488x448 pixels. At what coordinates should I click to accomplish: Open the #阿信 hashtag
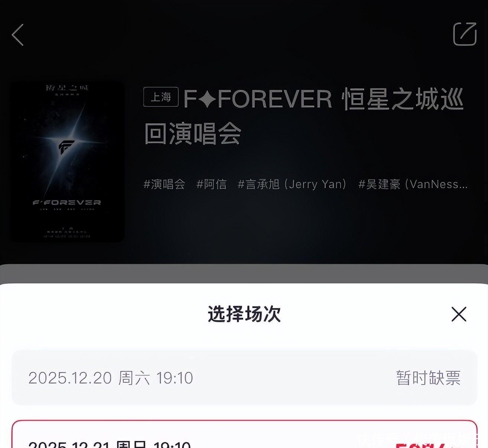tap(211, 184)
